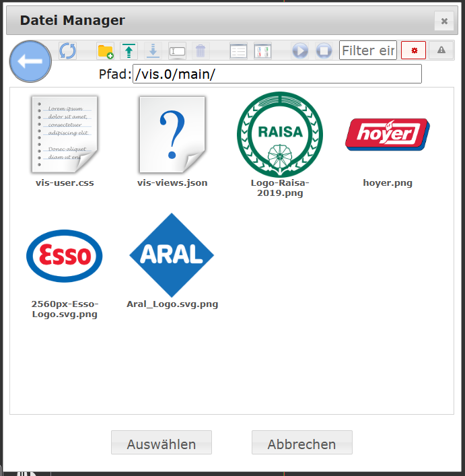Viewport: 465px width, 476px height.
Task: Click the Aral_Logo.svg.png file name
Action: click(x=172, y=304)
